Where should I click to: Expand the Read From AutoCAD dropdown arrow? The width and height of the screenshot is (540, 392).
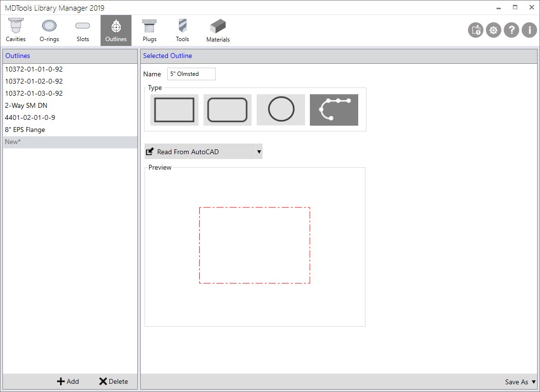(259, 152)
